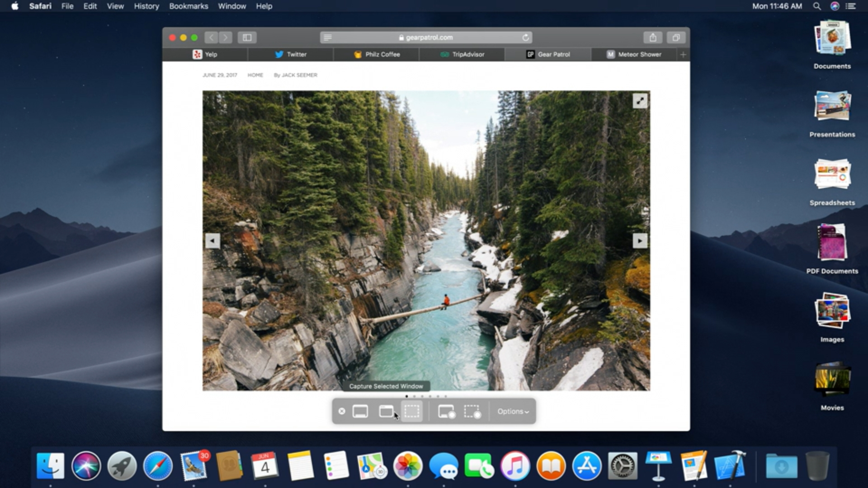Screen dimensions: 868x488
Task: Select first gallery pagination dot
Action: [406, 396]
